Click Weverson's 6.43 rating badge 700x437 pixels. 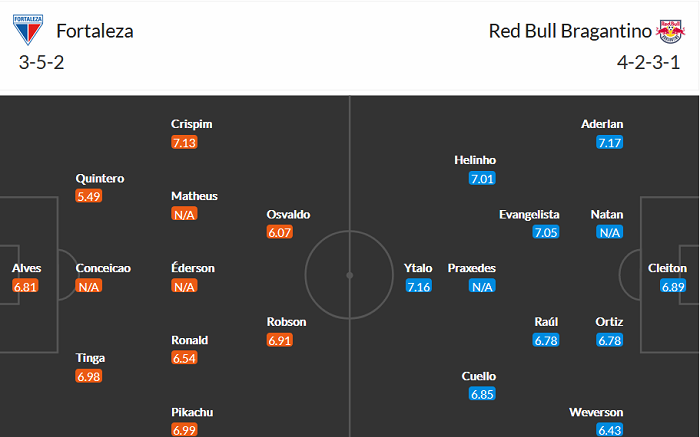610,429
